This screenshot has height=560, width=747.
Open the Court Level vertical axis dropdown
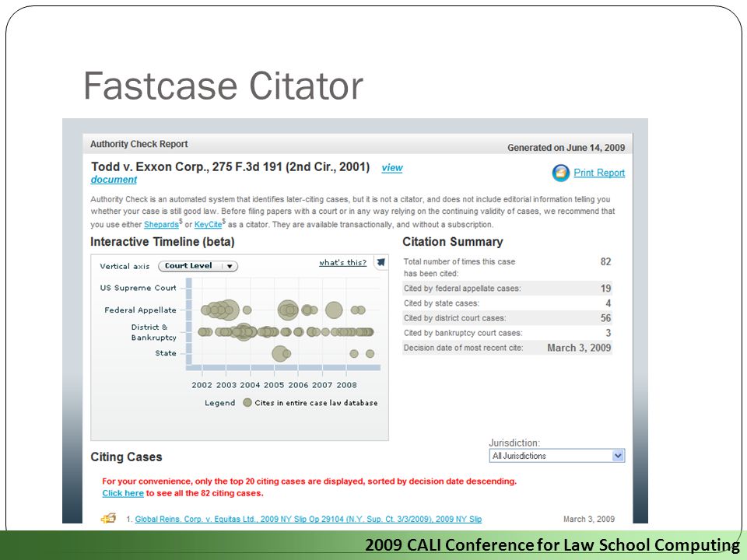(x=198, y=266)
